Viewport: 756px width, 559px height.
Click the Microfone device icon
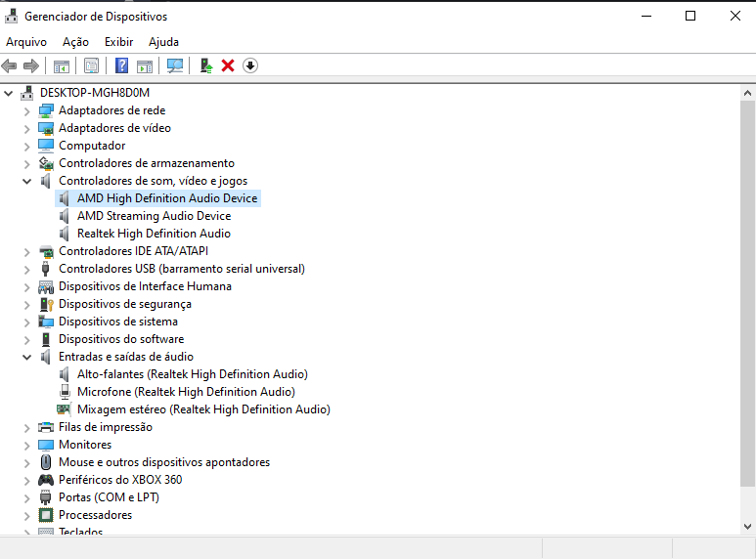(65, 392)
